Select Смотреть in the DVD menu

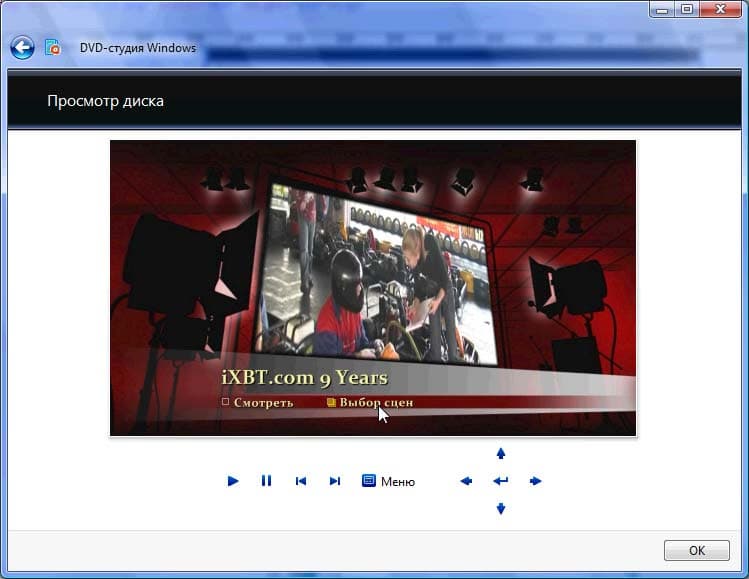tap(257, 403)
